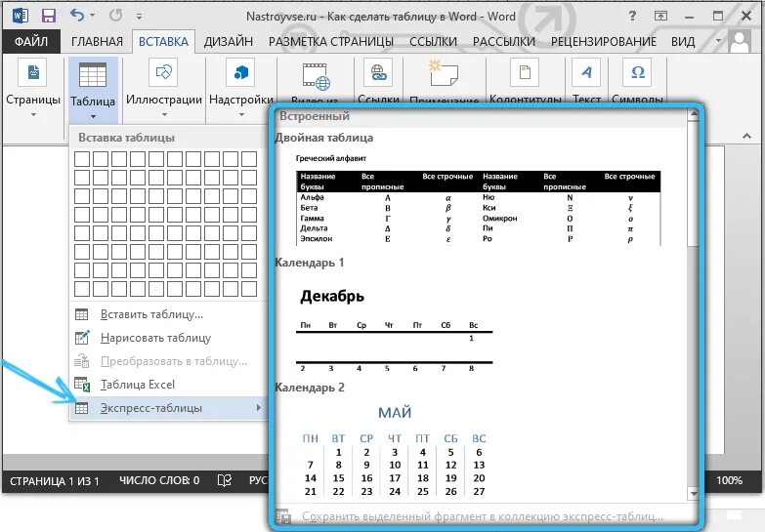Collapse the ribbon with the chevron
Screen dimensions: 765x532
(746, 136)
